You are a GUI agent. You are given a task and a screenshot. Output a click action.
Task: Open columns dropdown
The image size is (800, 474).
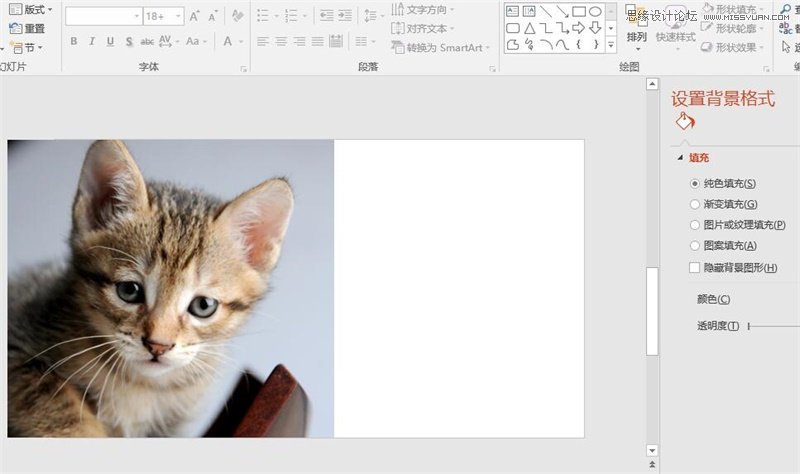coord(365,41)
